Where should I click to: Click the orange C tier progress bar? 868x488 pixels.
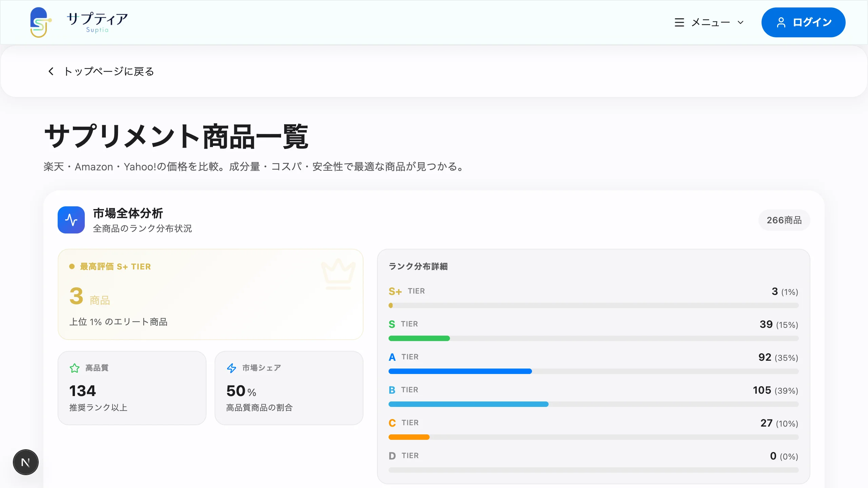coord(593,437)
